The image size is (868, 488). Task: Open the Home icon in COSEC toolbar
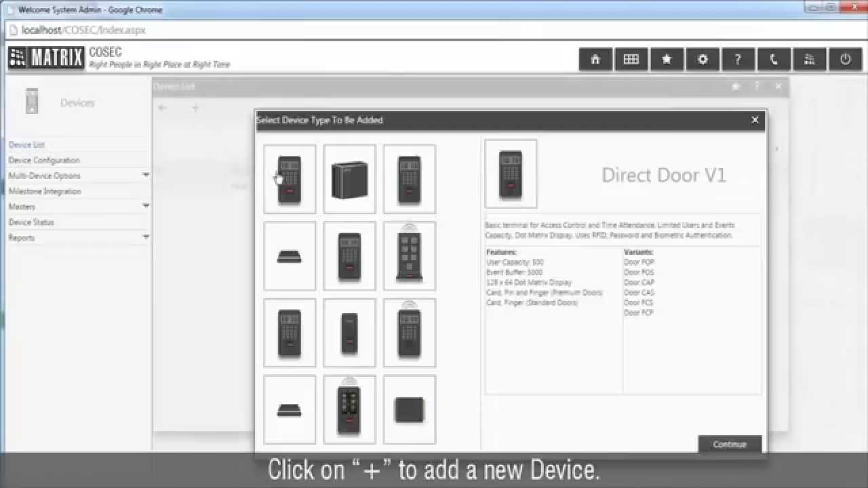click(x=595, y=59)
